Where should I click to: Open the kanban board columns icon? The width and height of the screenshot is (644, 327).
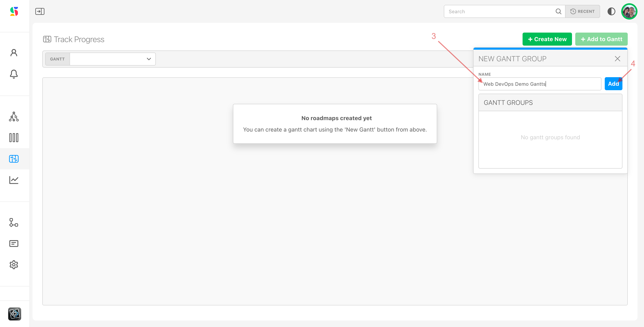coord(14,138)
